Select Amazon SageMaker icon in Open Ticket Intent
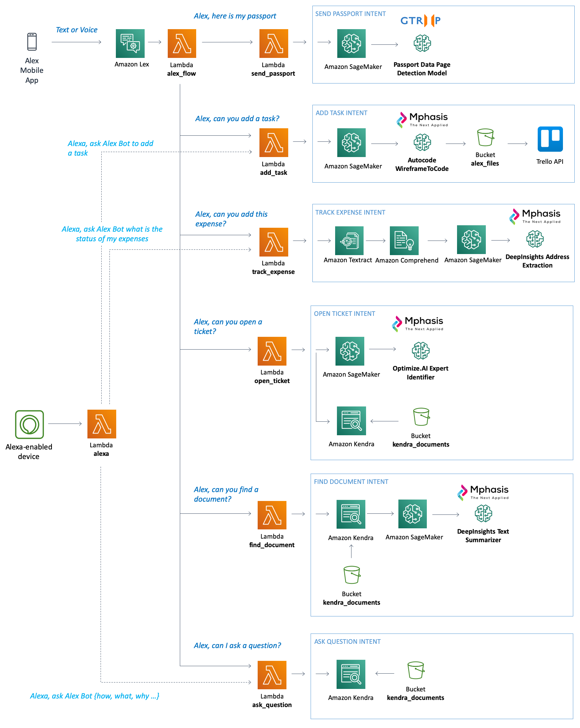The image size is (580, 728). tap(350, 351)
